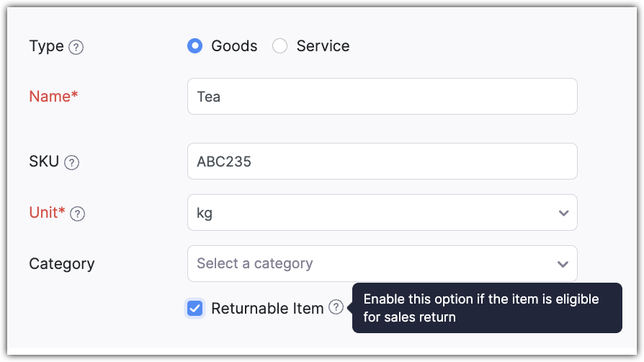The image size is (644, 362).
Task: Click the help icon next to Type
Action: click(x=76, y=48)
